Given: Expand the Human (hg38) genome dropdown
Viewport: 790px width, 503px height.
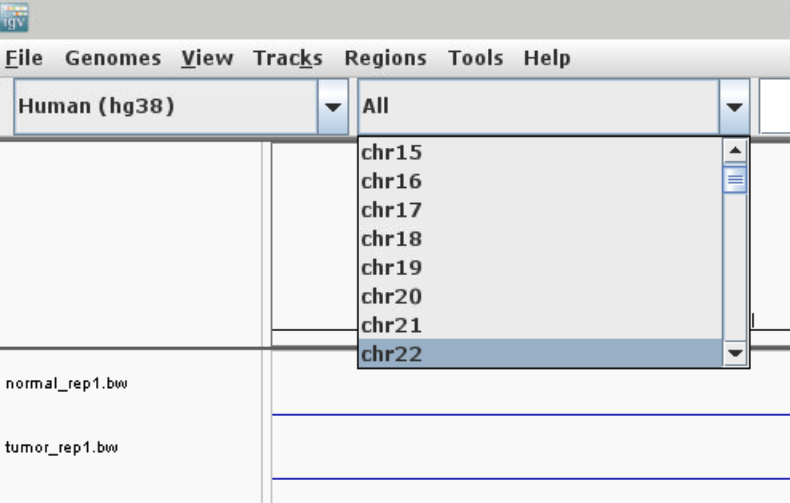Looking at the screenshot, I should point(332,106).
